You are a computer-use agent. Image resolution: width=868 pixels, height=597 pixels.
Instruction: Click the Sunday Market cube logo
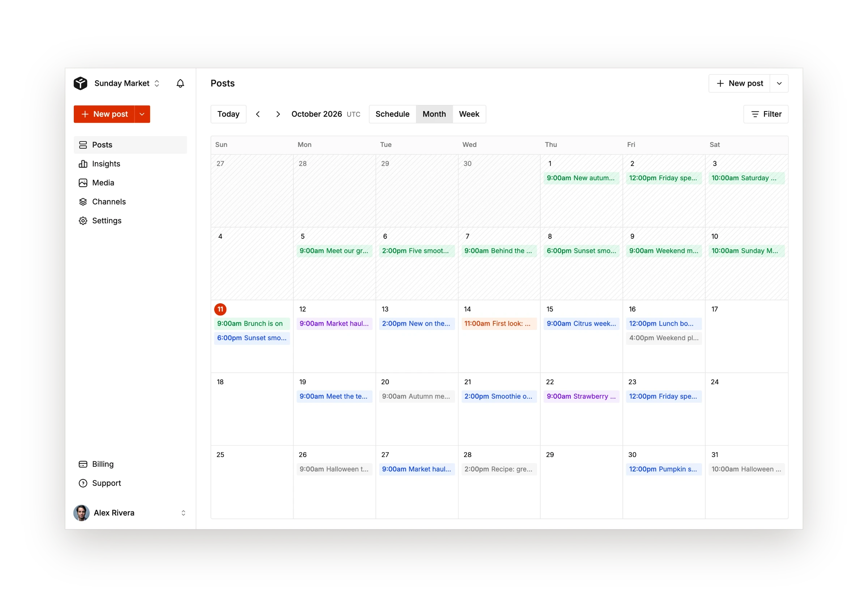[x=80, y=84]
